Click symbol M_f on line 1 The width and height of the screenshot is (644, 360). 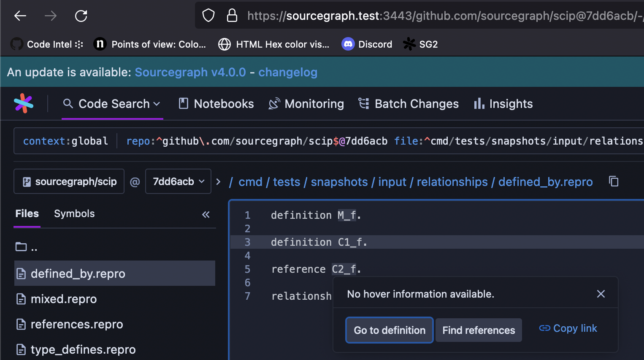pos(347,215)
